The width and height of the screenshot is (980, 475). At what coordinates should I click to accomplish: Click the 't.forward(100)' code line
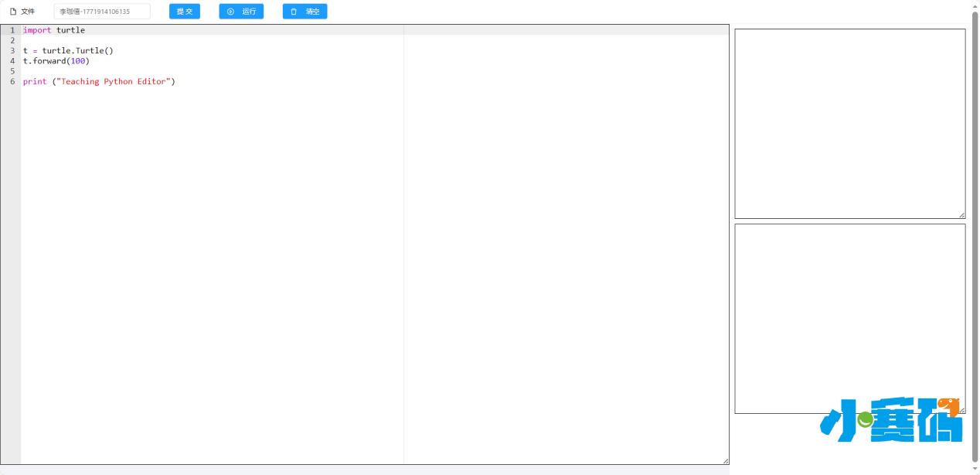56,60
